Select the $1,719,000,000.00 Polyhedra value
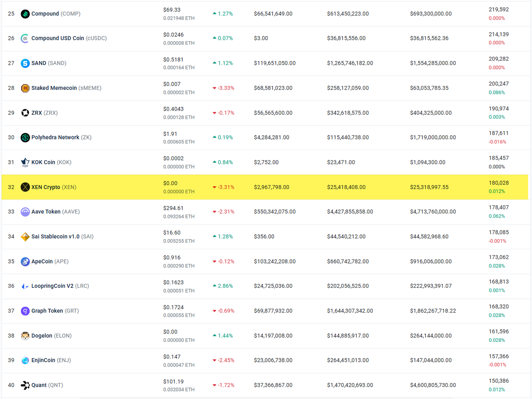The height and width of the screenshot is (399, 532). (433, 137)
